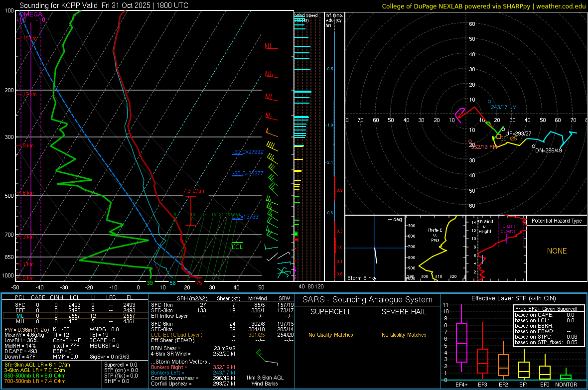Click the 9 km height marker
The width and height of the screenshot is (588, 390).
28,145
